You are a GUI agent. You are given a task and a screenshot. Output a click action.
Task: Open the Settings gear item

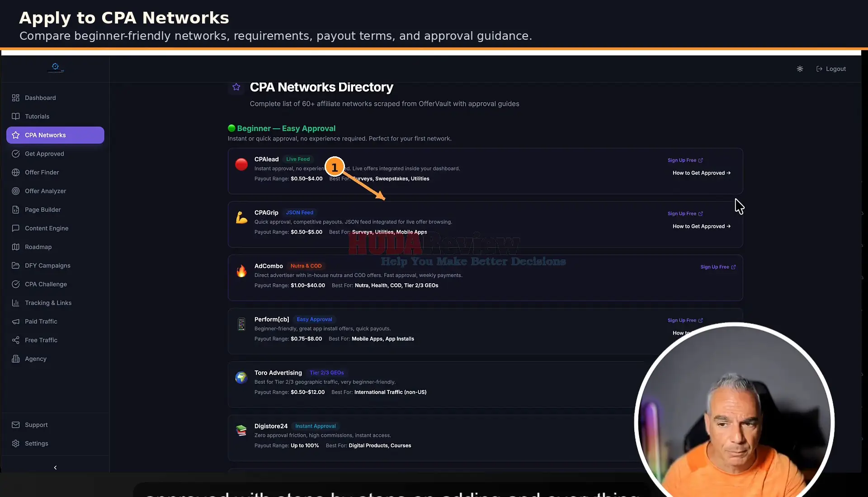pyautogui.click(x=55, y=443)
